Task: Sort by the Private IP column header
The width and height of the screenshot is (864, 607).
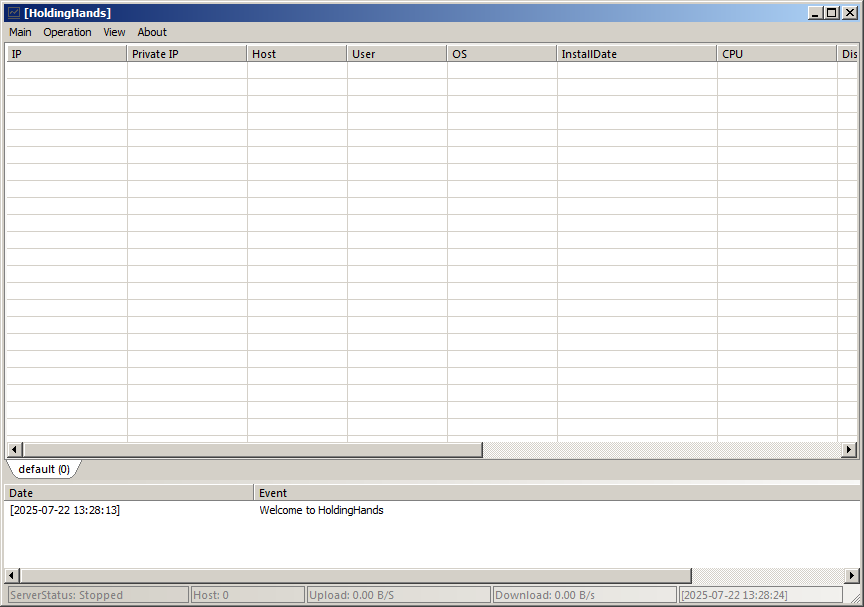Action: [186, 54]
